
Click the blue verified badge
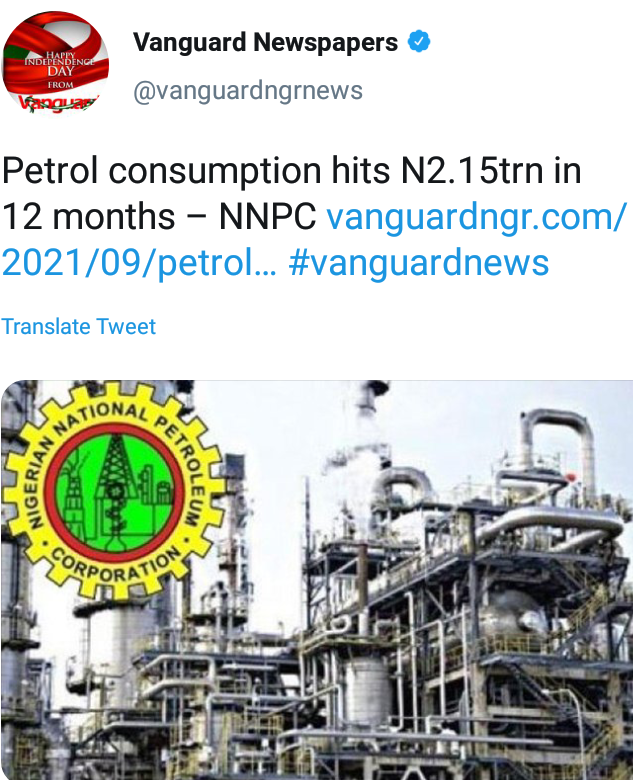419,41
